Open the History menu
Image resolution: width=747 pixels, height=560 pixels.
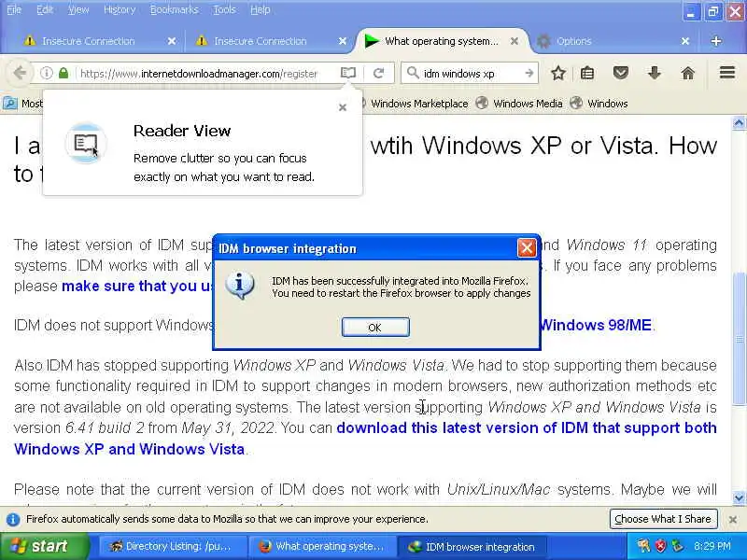pyautogui.click(x=120, y=9)
